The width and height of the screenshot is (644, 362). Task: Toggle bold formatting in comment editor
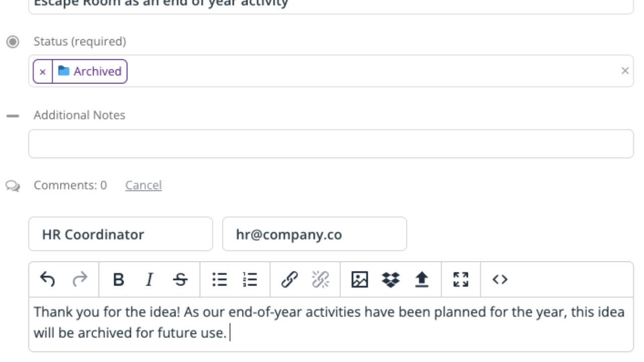pos(118,279)
